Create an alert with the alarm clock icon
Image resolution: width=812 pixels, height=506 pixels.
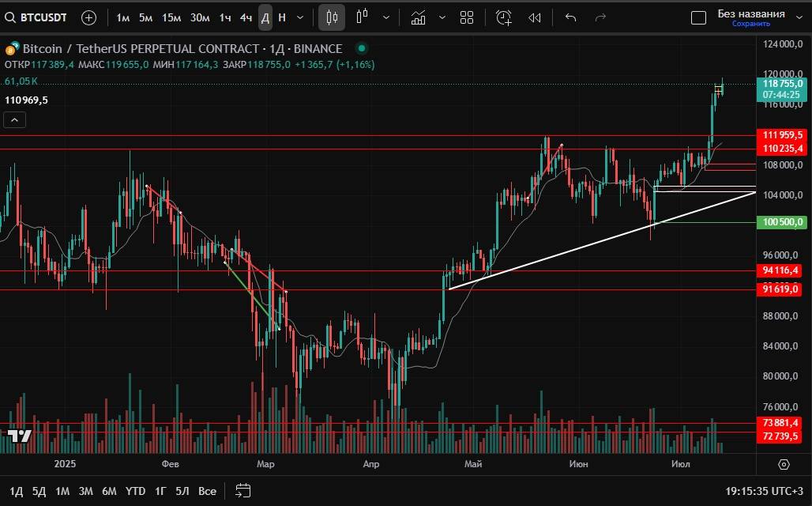tap(503, 17)
